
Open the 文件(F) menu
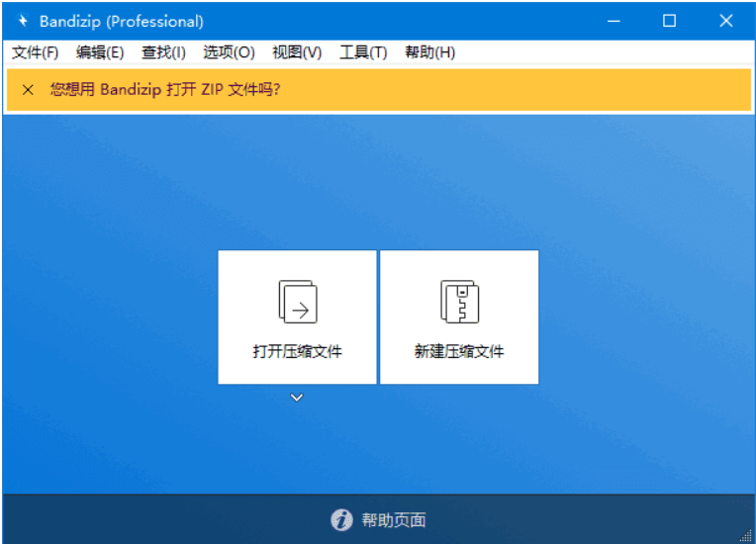[x=35, y=52]
